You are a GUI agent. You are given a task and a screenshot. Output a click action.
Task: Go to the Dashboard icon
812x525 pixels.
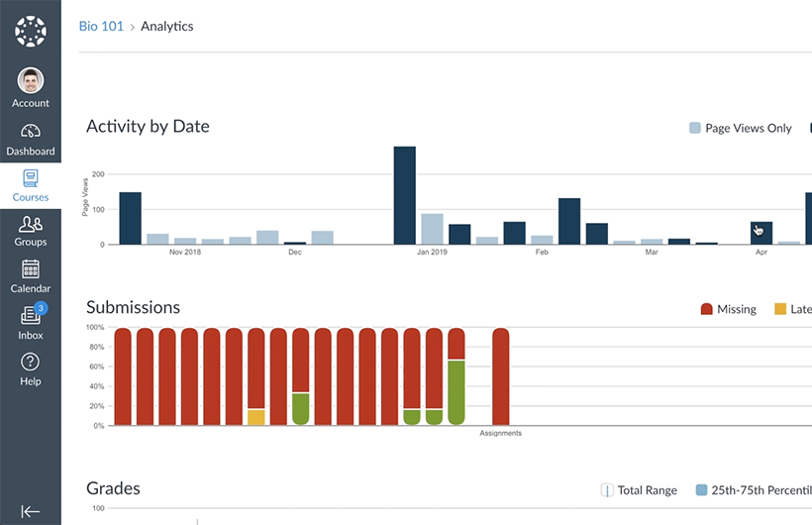click(31, 131)
